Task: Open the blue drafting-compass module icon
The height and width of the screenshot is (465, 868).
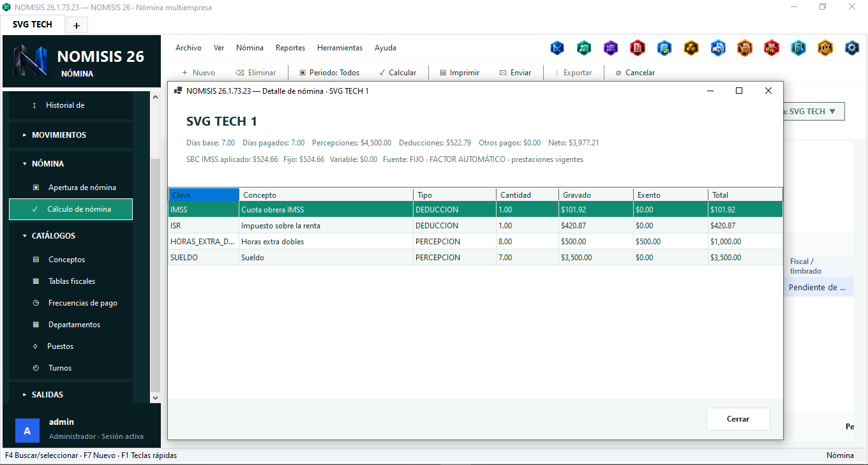Action: 557,48
